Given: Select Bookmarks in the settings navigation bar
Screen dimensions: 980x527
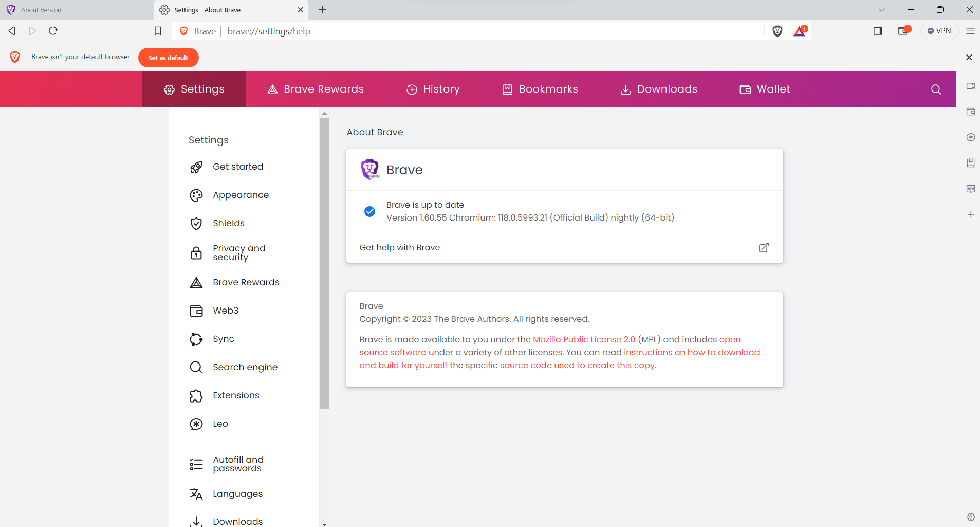Looking at the screenshot, I should 539,89.
